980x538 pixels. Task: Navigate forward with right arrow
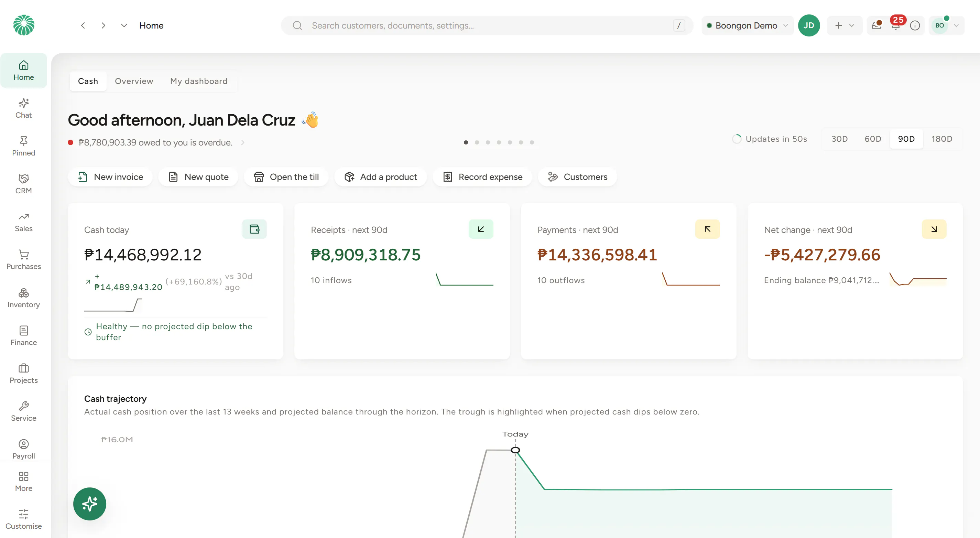(x=104, y=25)
